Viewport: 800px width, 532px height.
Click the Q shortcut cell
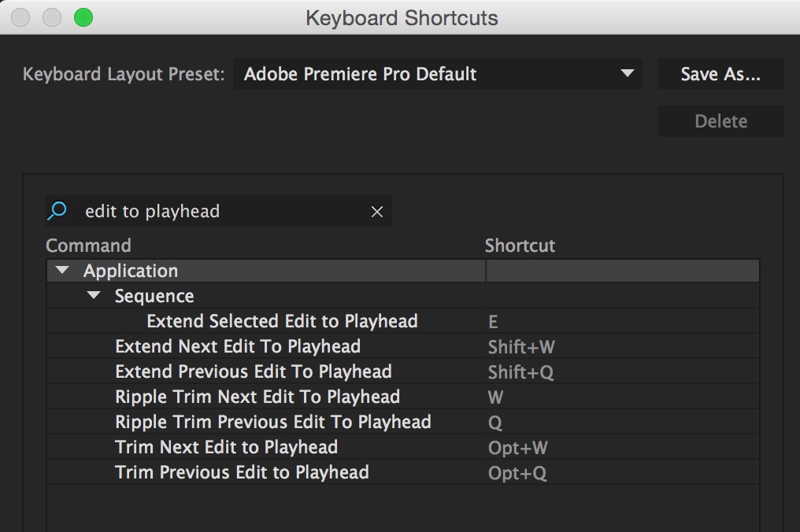tap(623, 422)
